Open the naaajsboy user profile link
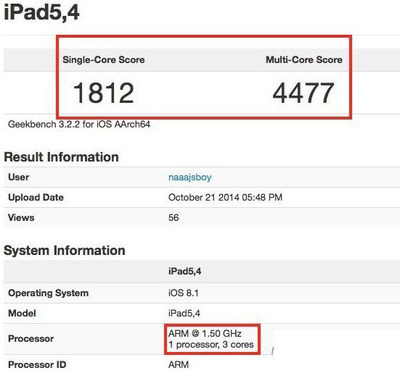 [x=190, y=177]
